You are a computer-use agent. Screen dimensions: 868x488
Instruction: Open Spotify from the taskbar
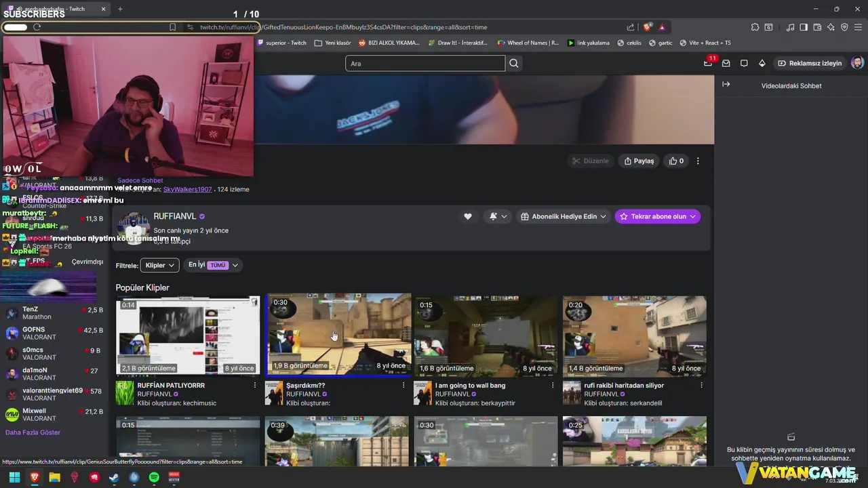click(154, 477)
